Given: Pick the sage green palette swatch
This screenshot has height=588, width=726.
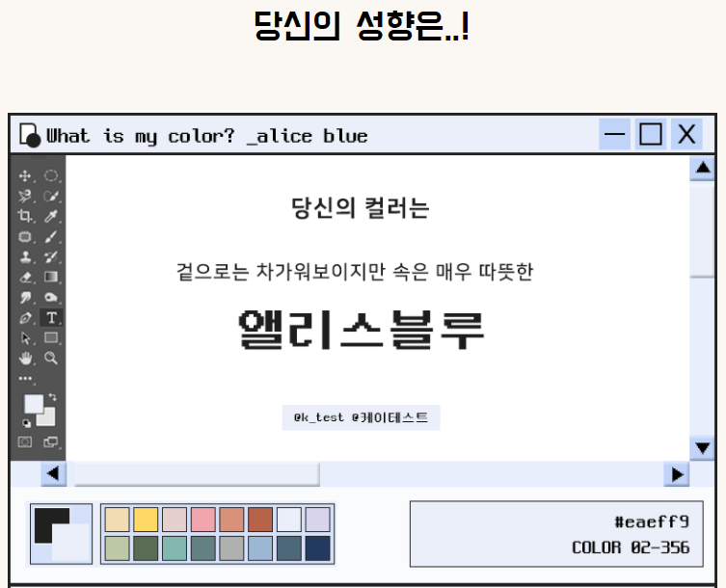Looking at the screenshot, I should (117, 548).
